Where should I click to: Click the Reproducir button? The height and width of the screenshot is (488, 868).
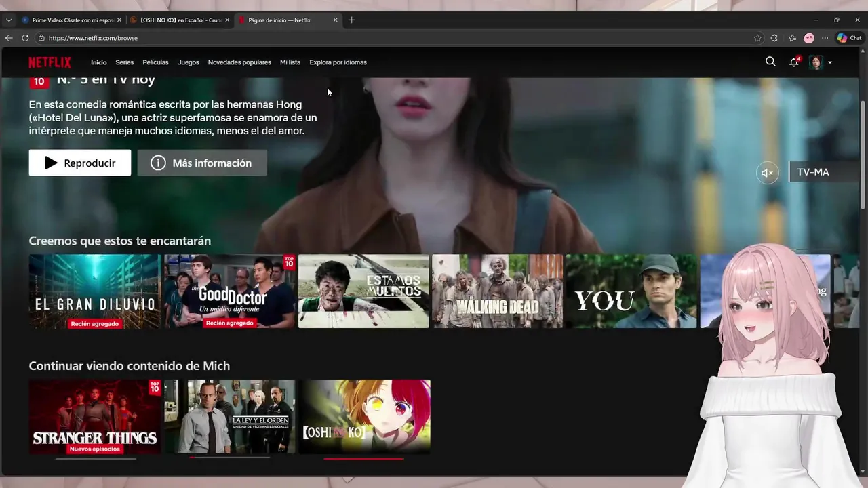[80, 163]
